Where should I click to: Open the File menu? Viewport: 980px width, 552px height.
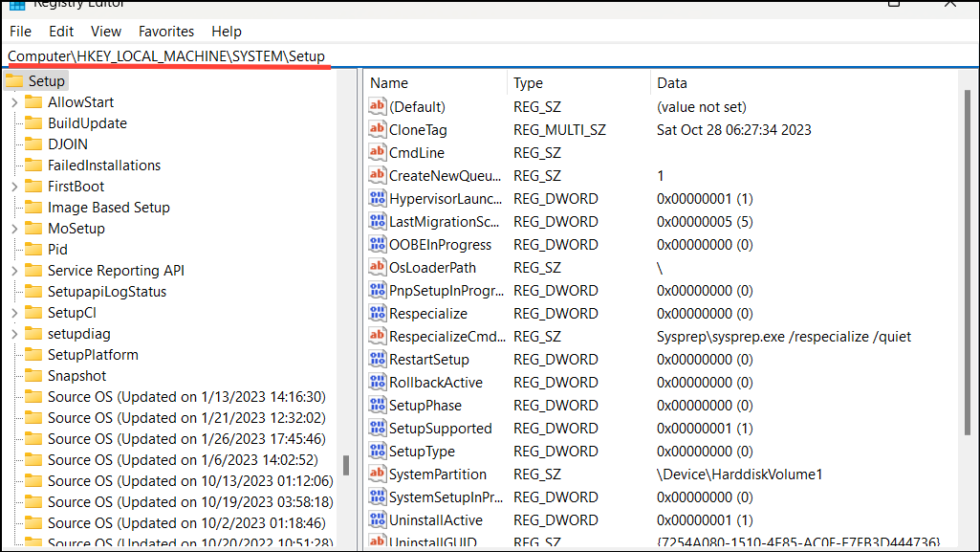point(21,32)
